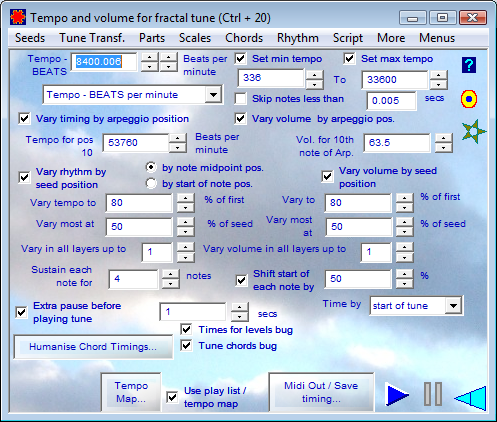The height and width of the screenshot is (422, 497).
Task: Increase min tempo with up spinner
Action: [314, 74]
